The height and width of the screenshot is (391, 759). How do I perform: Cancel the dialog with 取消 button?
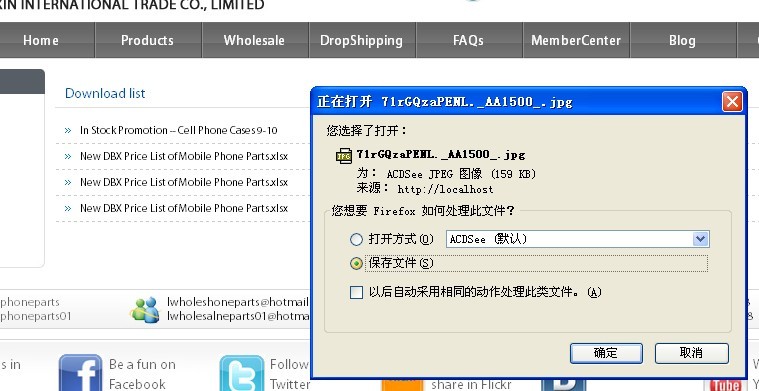click(691, 353)
